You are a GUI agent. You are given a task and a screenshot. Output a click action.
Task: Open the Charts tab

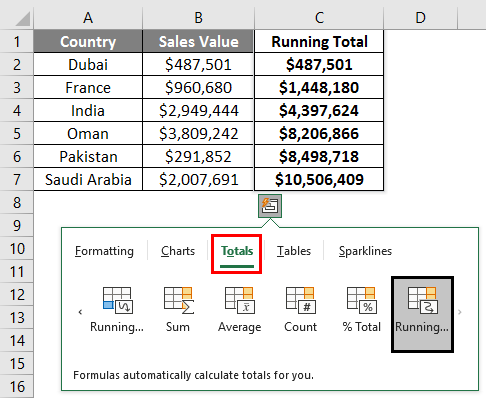click(x=178, y=251)
